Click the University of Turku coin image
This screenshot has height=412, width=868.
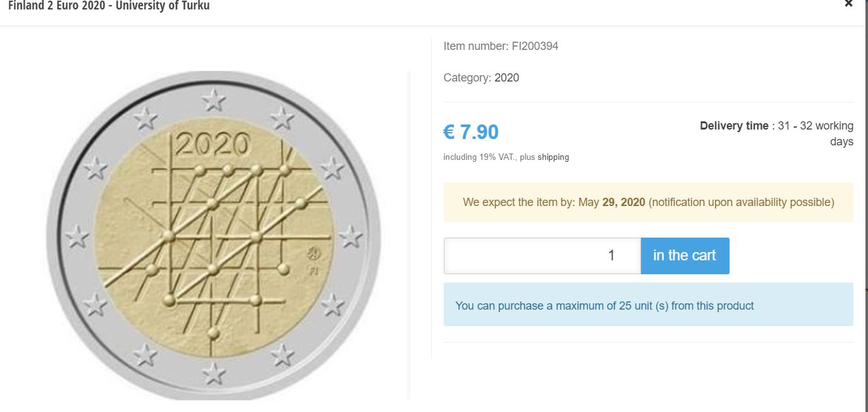214,235
